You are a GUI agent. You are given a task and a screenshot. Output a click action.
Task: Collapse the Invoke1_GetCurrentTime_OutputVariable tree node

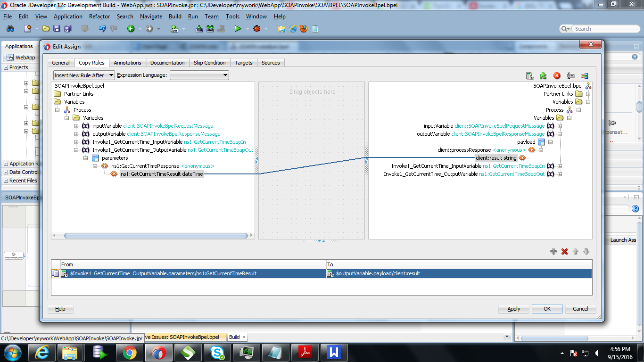click(76, 149)
